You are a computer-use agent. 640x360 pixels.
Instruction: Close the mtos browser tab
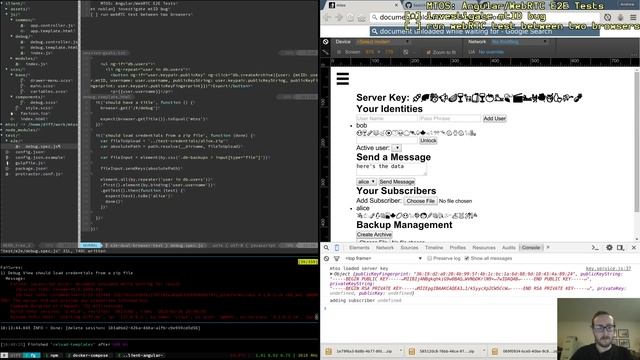coord(396,5)
